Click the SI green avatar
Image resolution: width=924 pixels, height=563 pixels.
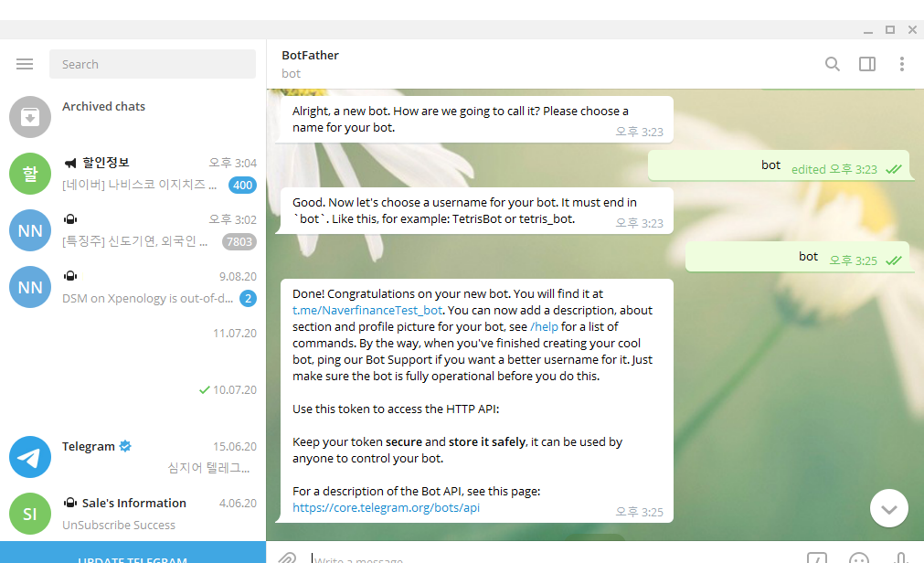pyautogui.click(x=30, y=514)
